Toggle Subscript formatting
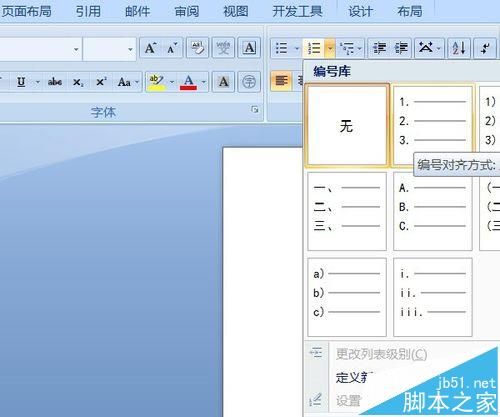This screenshot has height=417, width=500. 78,82
